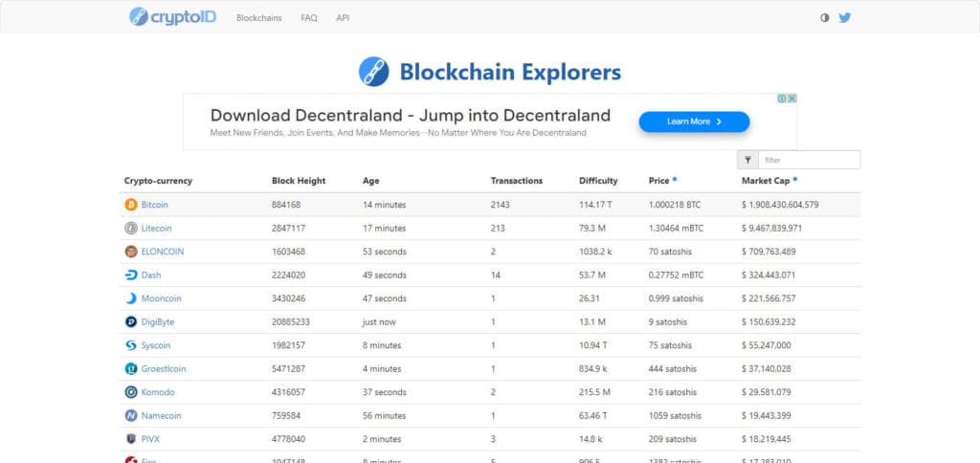Open the API menu item
Screen dimensions: 980x463
click(x=343, y=18)
